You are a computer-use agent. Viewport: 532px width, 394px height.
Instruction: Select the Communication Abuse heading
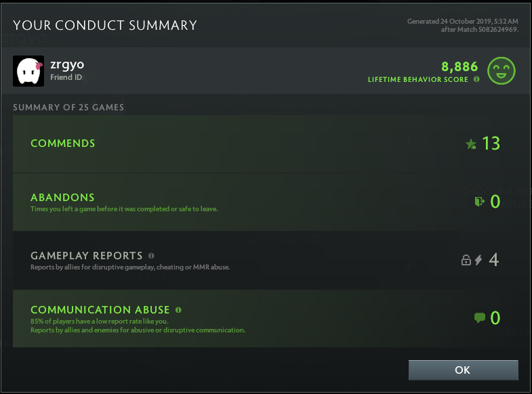[x=100, y=310]
